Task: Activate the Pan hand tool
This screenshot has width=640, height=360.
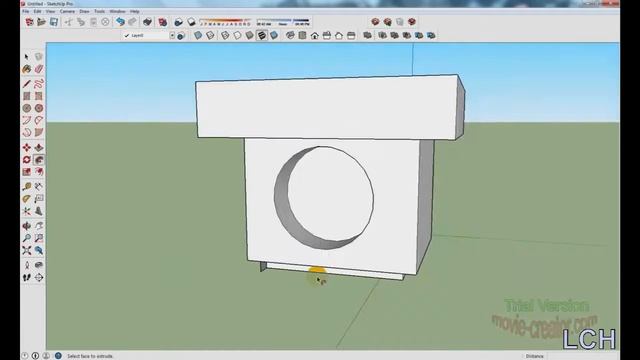Action: (39, 226)
